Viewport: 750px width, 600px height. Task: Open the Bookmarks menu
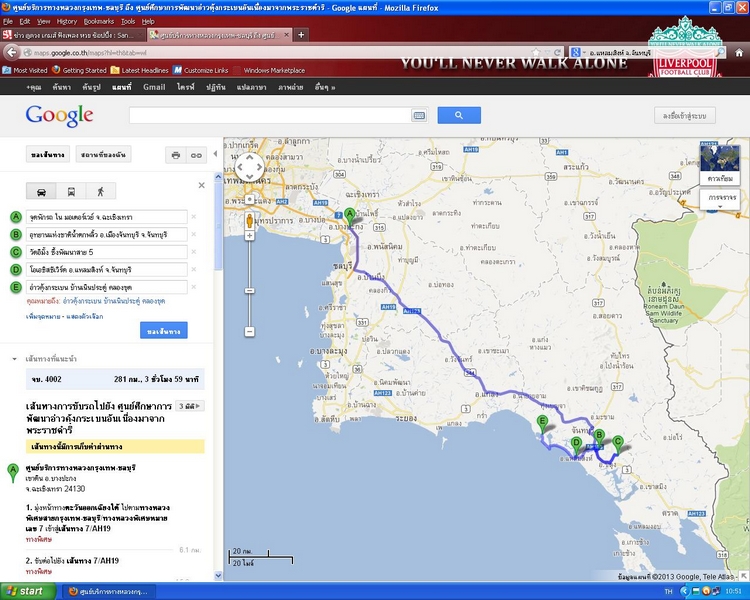pos(98,21)
